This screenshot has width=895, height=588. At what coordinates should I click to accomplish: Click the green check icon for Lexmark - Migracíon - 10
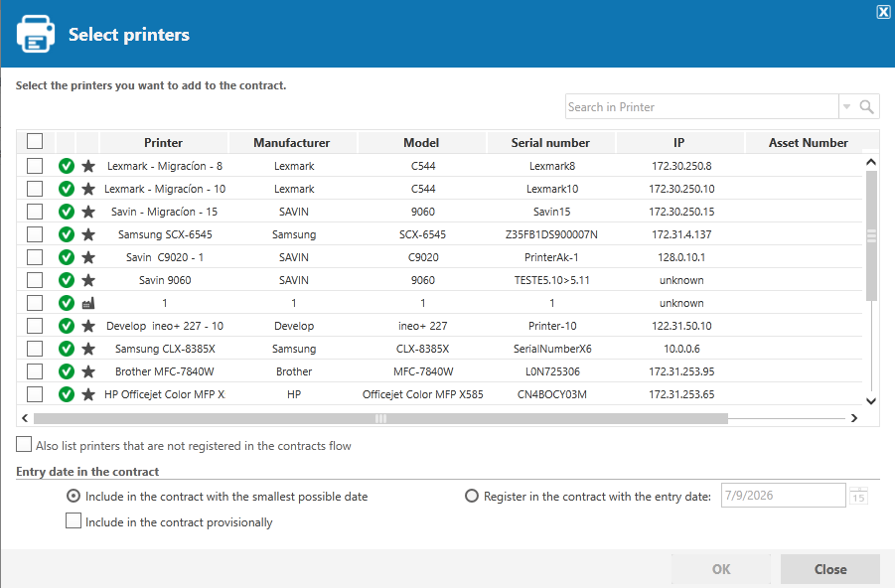(x=67, y=189)
